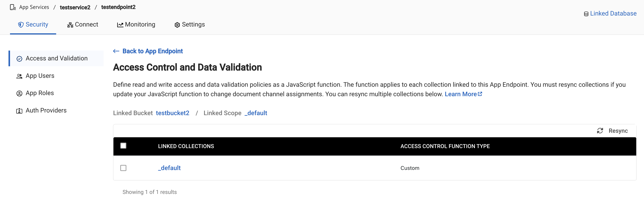This screenshot has height=203, width=644.
Task: Click testservice2 in the breadcrumb
Action: point(75,7)
